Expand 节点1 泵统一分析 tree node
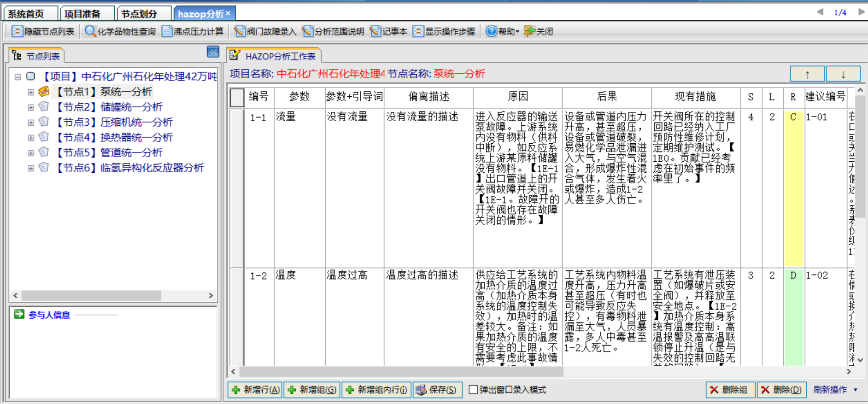The image size is (868, 404). [31, 92]
